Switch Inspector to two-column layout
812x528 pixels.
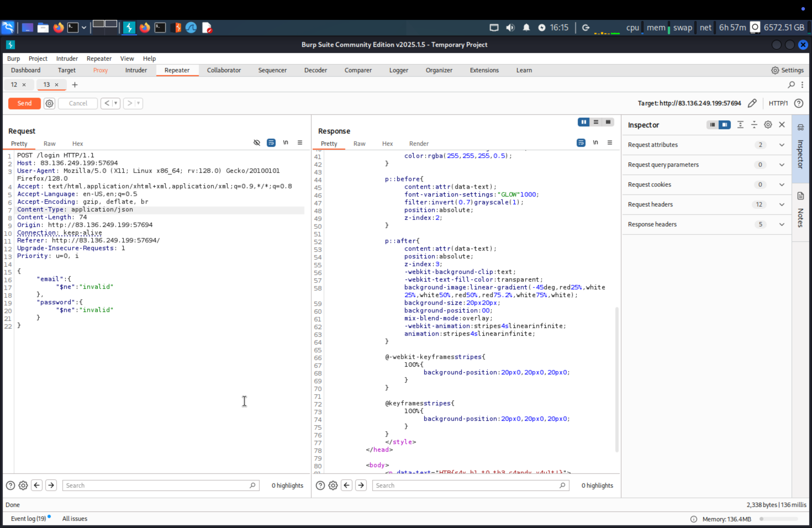coord(725,125)
